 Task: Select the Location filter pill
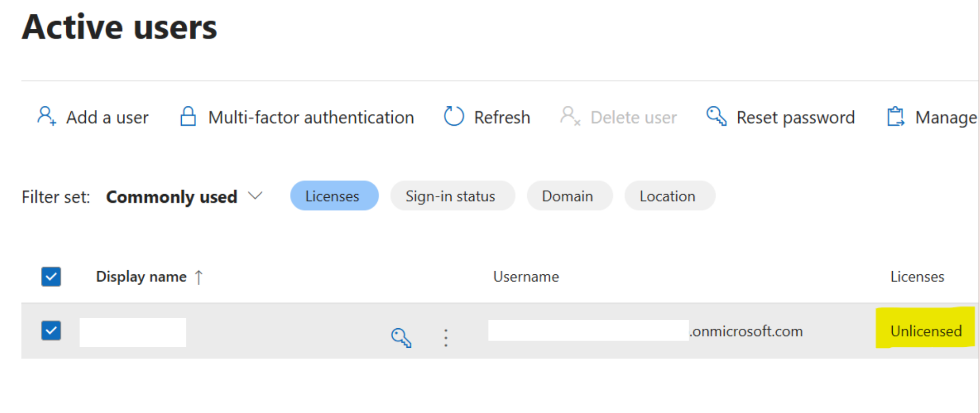coord(669,196)
